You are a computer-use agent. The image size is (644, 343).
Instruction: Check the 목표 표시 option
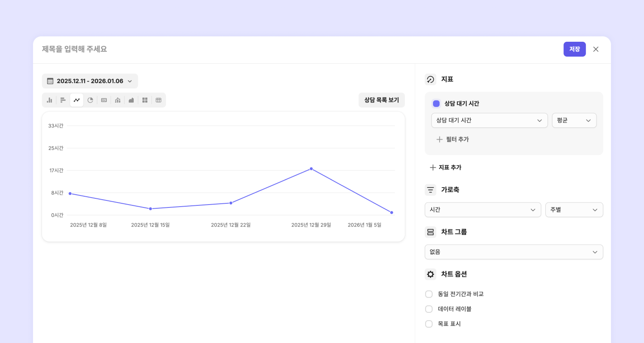point(429,324)
